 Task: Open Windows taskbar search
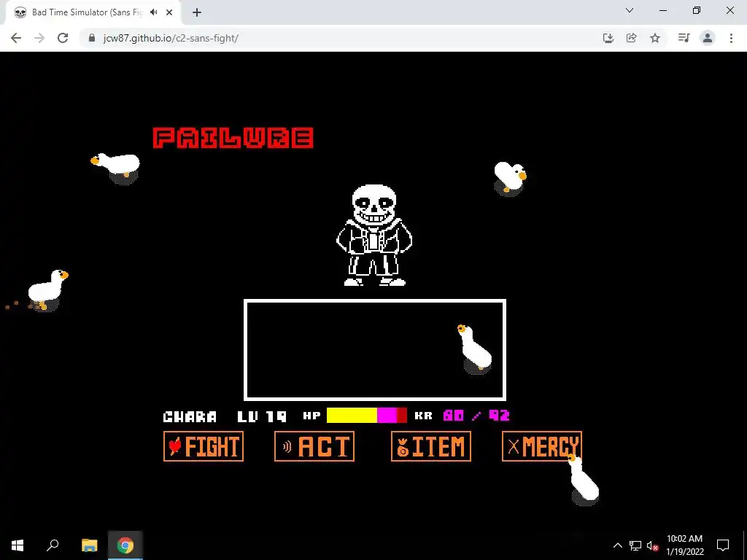pyautogui.click(x=53, y=545)
